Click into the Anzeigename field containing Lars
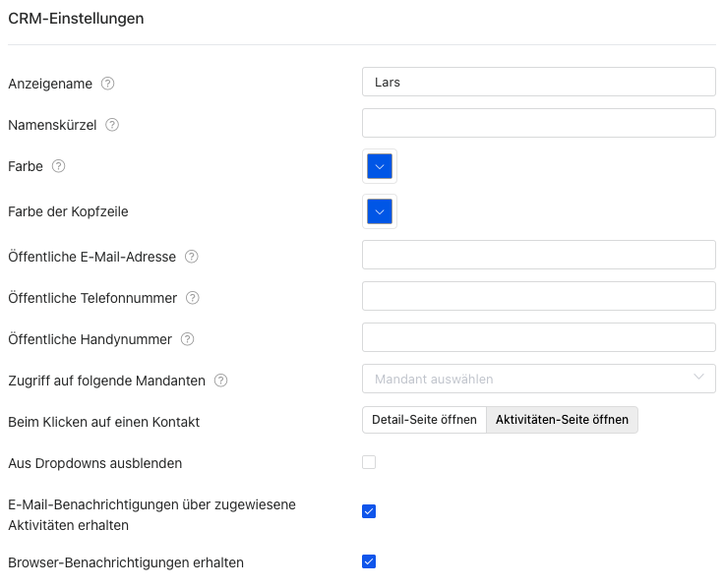Viewport: 724px width, 588px height. pyautogui.click(x=538, y=82)
